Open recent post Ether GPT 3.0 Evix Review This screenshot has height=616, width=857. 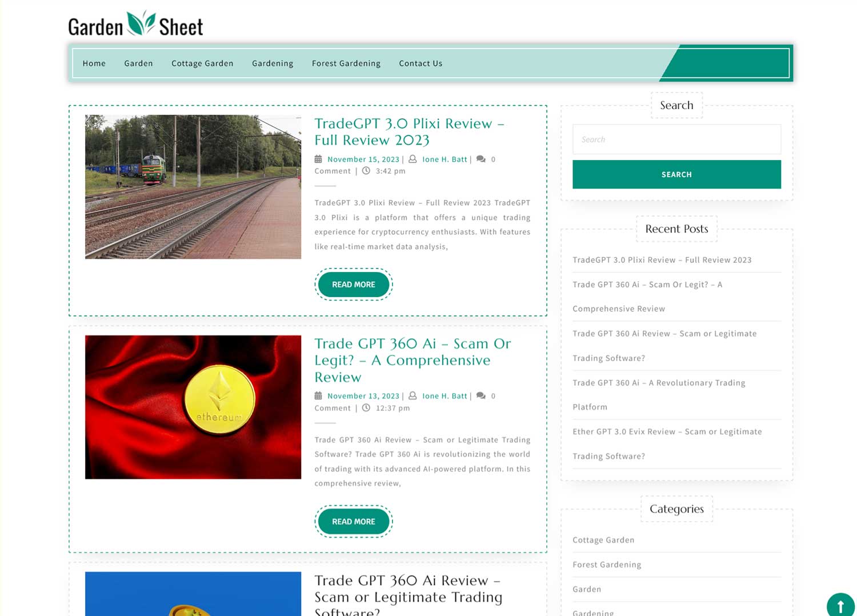pos(667,444)
